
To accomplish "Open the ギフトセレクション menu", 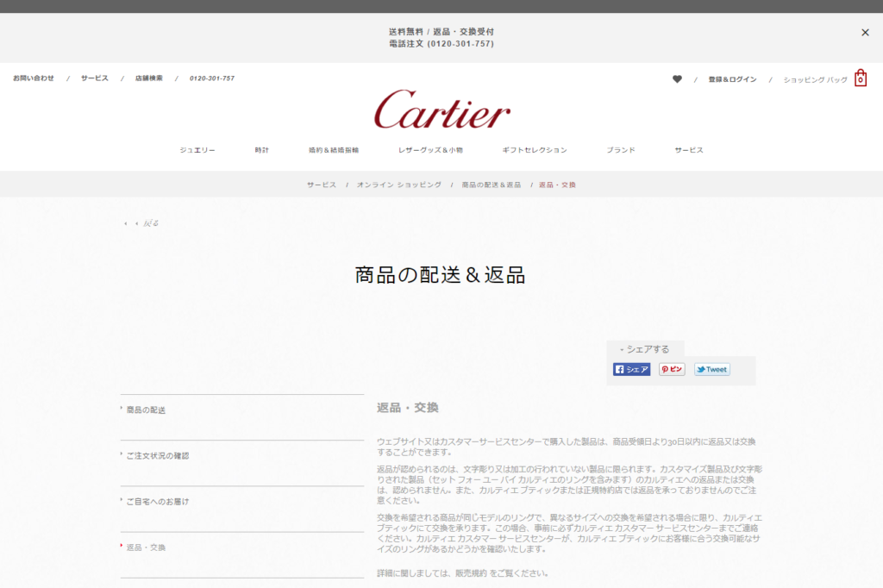I will (x=535, y=148).
